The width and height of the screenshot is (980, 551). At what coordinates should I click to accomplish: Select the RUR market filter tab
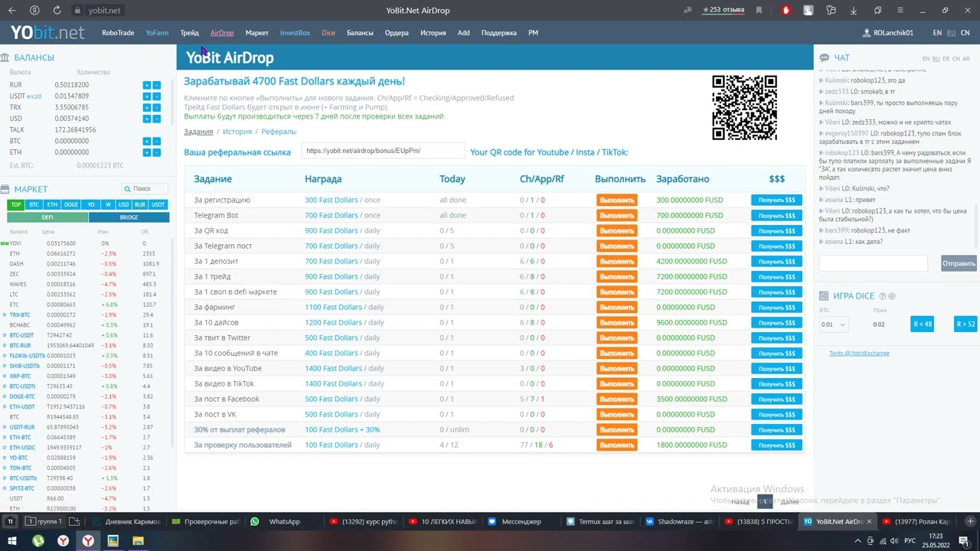point(139,204)
